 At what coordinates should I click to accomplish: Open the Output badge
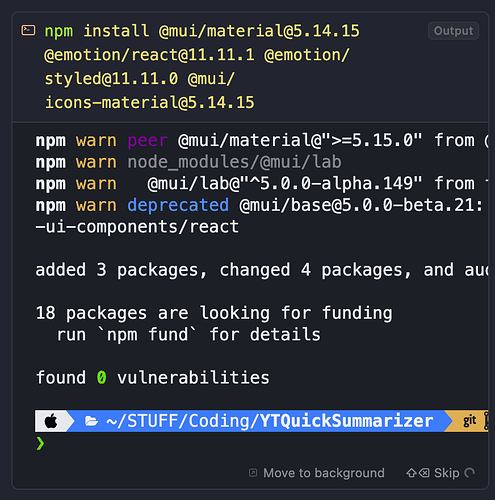point(453,31)
